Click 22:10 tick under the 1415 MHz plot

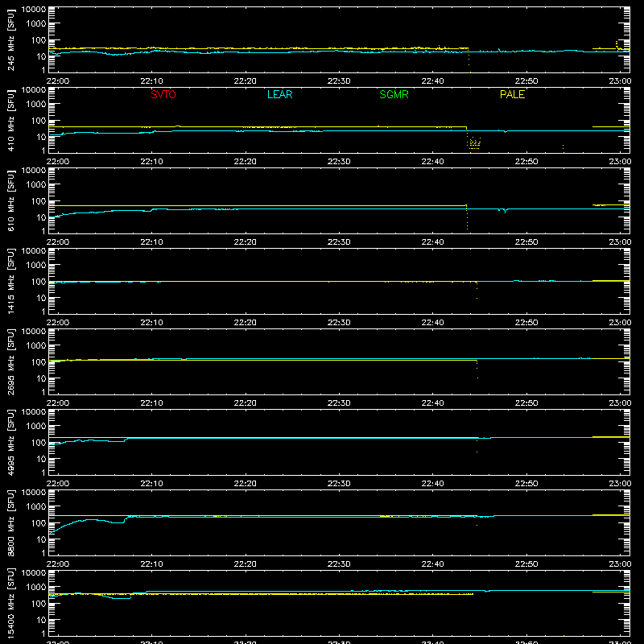point(151,323)
